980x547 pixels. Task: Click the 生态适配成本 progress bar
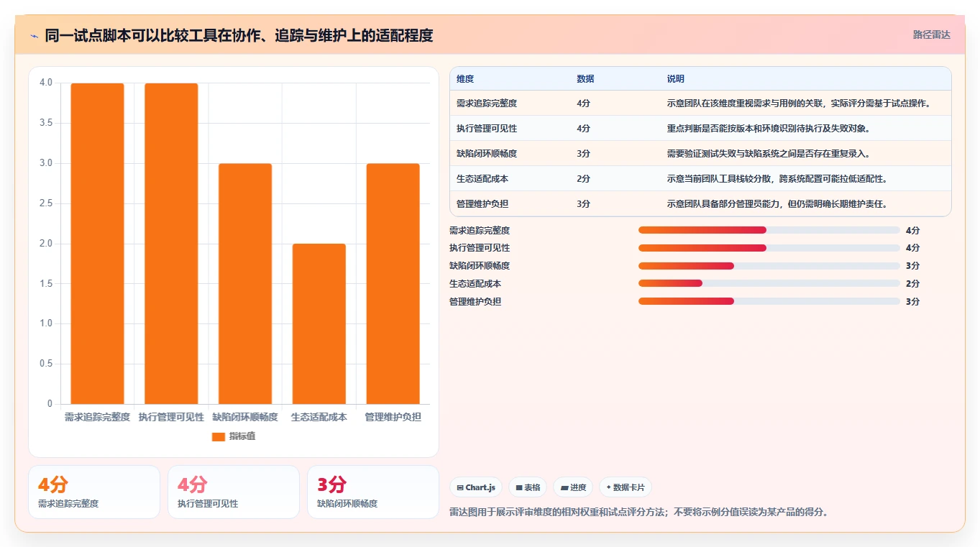[x=769, y=283]
